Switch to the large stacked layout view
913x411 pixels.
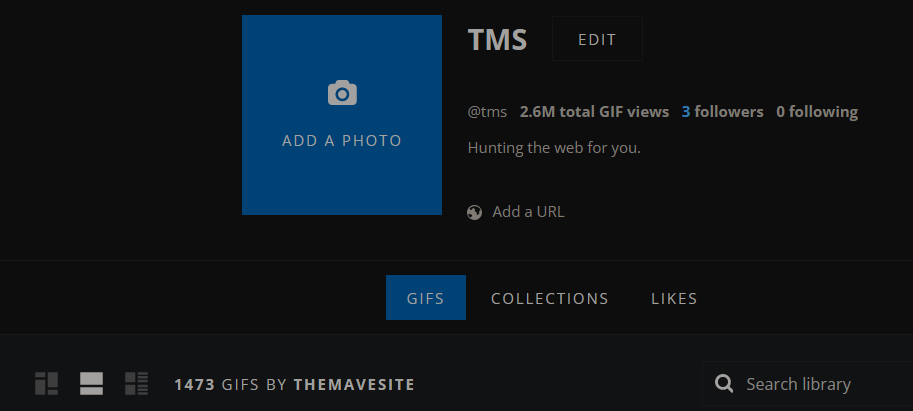pyautogui.click(x=91, y=383)
